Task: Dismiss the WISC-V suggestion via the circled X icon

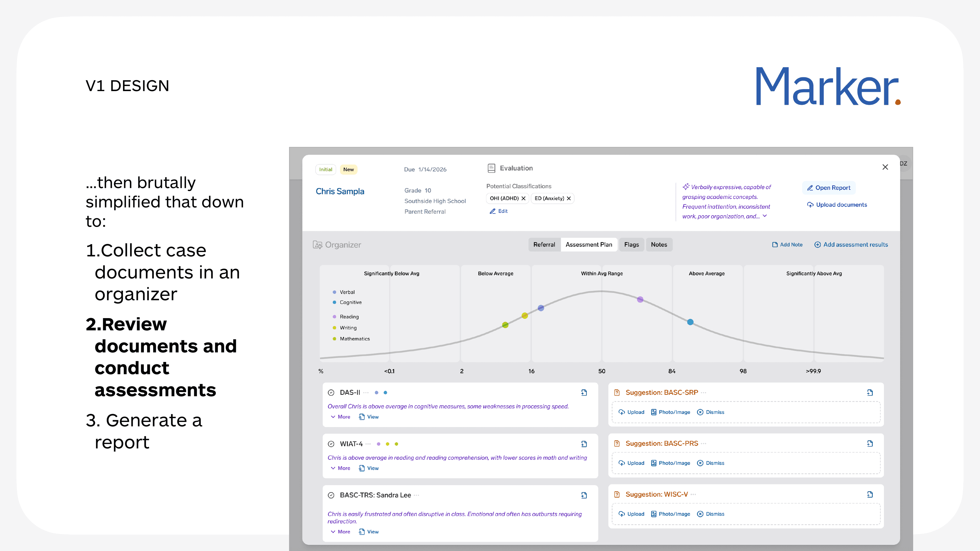Action: coord(700,514)
